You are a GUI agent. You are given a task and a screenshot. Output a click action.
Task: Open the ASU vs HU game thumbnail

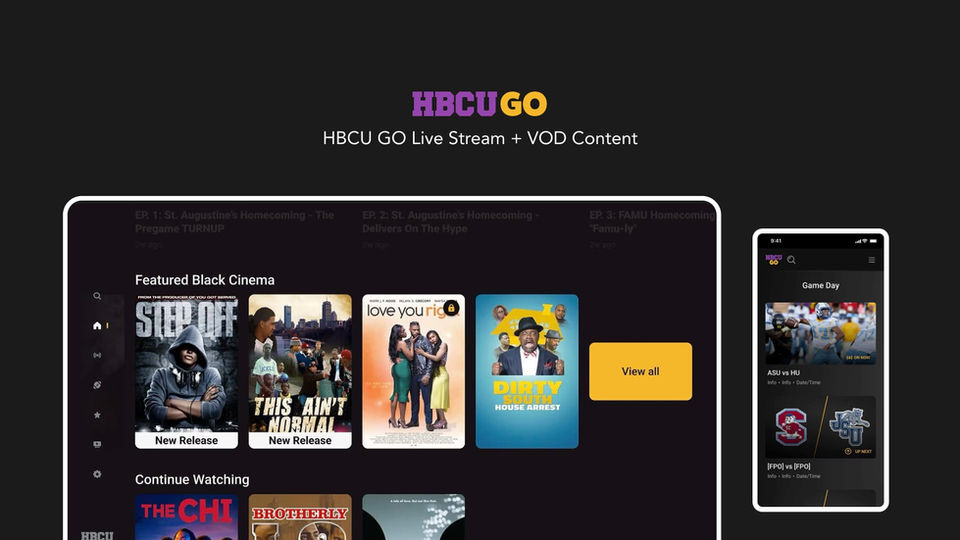820,334
